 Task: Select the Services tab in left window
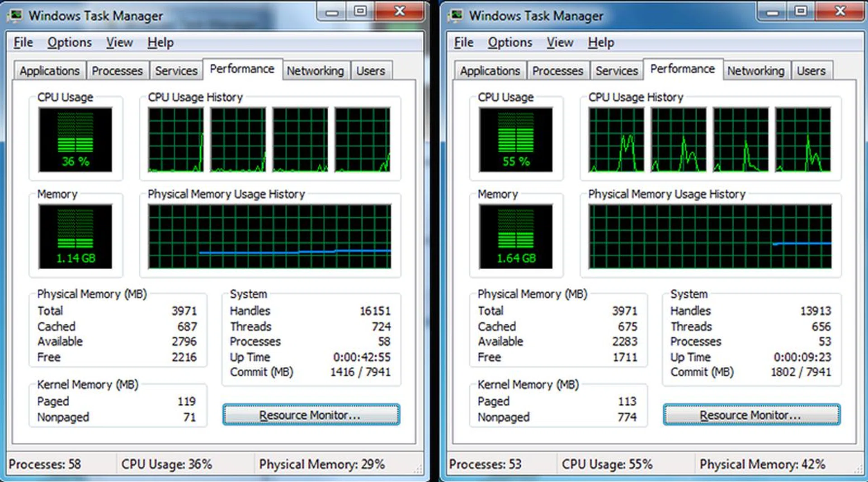(x=176, y=71)
